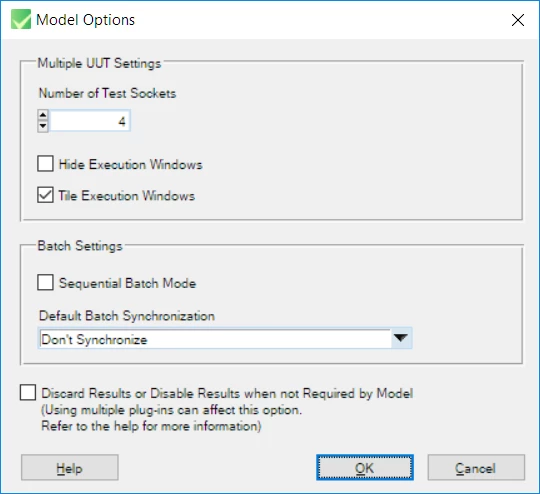Click the Sequential Batch Mode label text

point(127,283)
